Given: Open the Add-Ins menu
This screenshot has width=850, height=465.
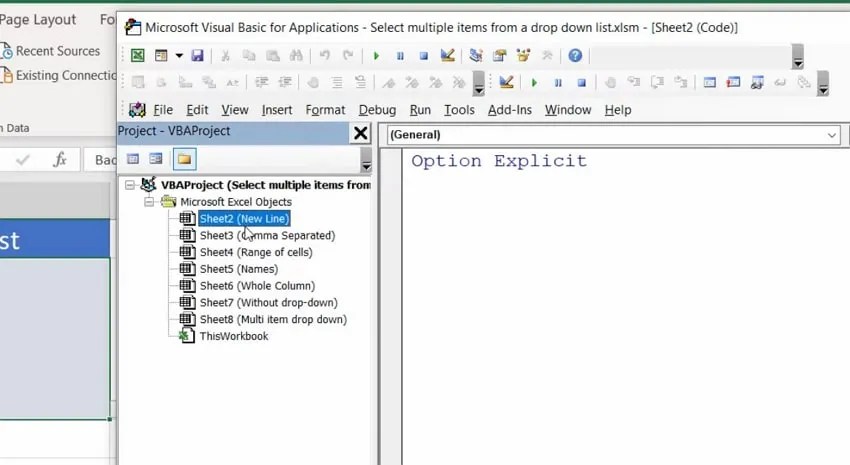Looking at the screenshot, I should coord(510,110).
